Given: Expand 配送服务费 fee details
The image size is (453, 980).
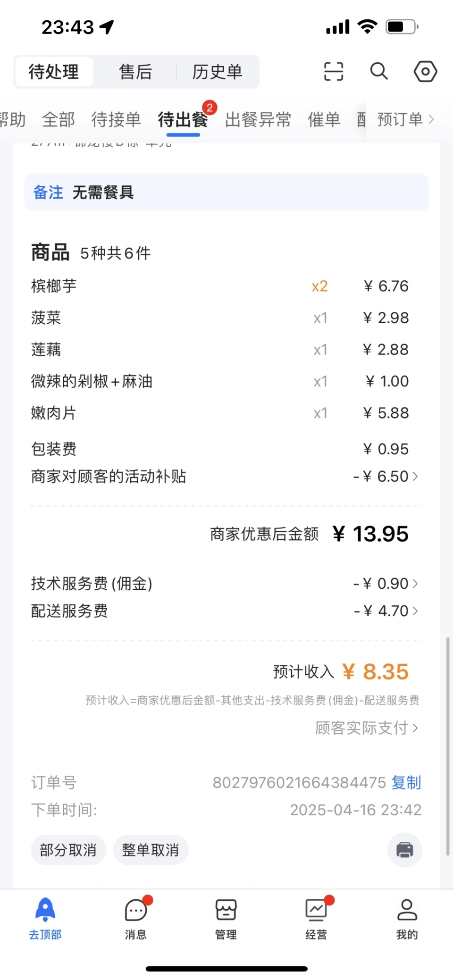Looking at the screenshot, I should [x=386, y=611].
